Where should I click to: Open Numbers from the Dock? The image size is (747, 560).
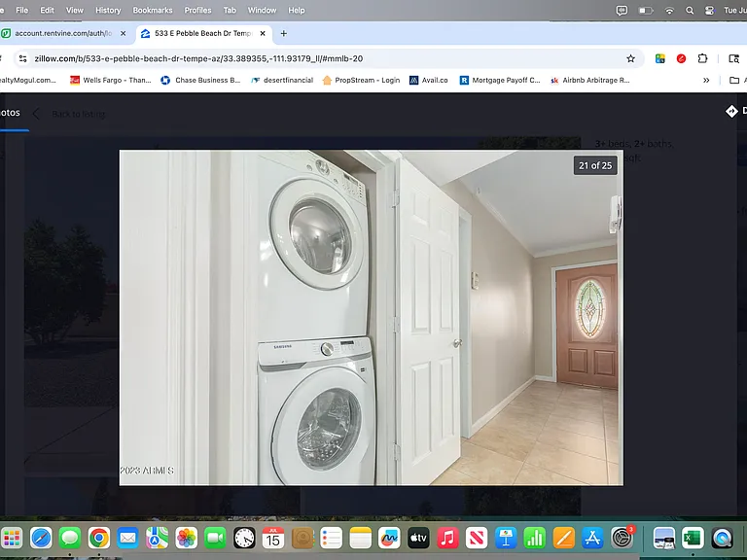click(535, 538)
